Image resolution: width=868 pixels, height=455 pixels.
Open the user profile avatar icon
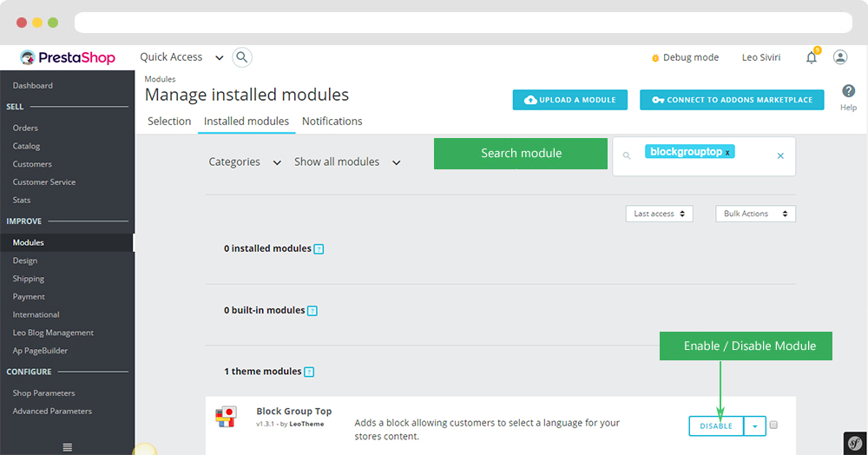(x=840, y=57)
